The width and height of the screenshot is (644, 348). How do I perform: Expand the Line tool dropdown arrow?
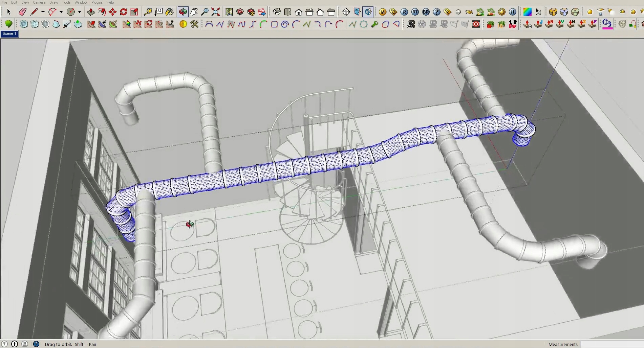(x=43, y=12)
